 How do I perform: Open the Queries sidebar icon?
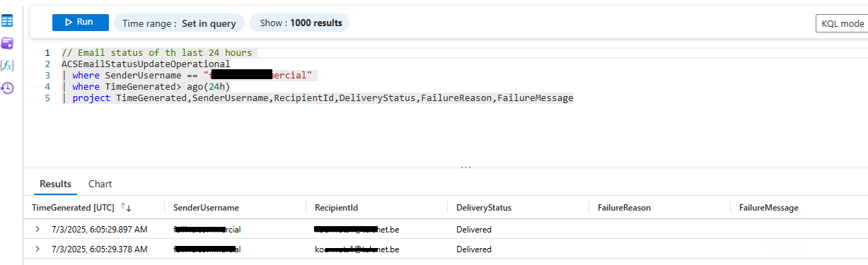pyautogui.click(x=7, y=43)
